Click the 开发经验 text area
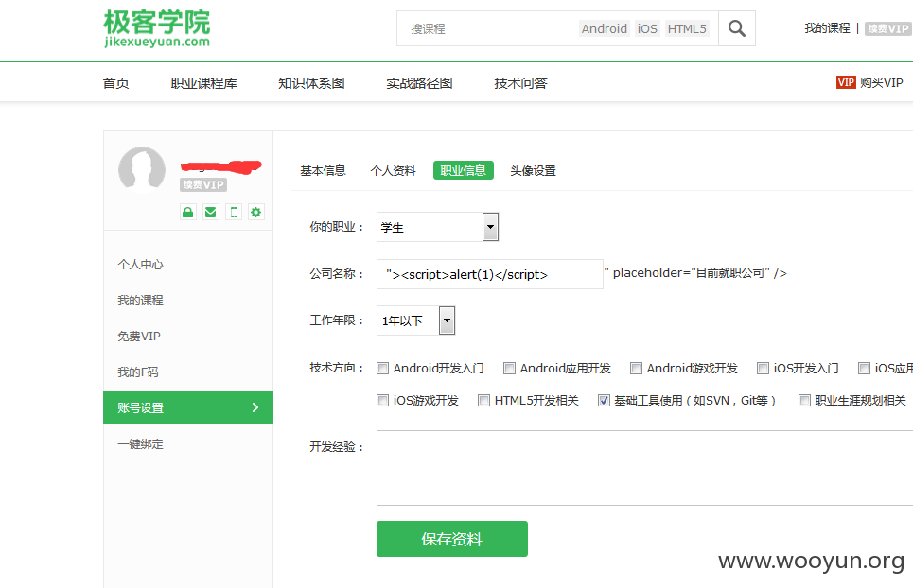Screen dimensions: 913x588 [x=644, y=468]
